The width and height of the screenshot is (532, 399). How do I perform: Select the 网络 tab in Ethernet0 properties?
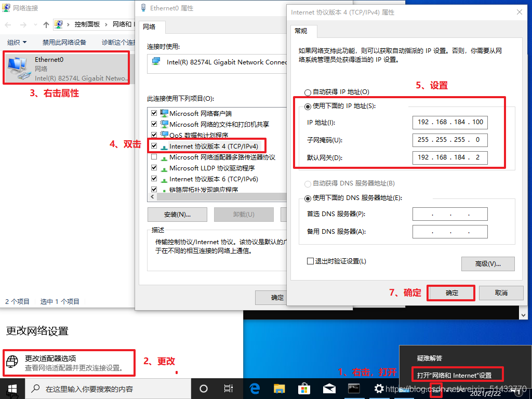[149, 27]
